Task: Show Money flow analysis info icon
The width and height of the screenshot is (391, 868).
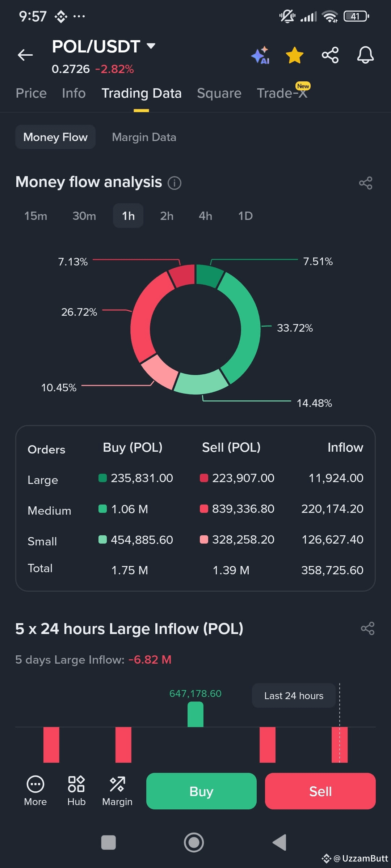Action: [x=175, y=183]
